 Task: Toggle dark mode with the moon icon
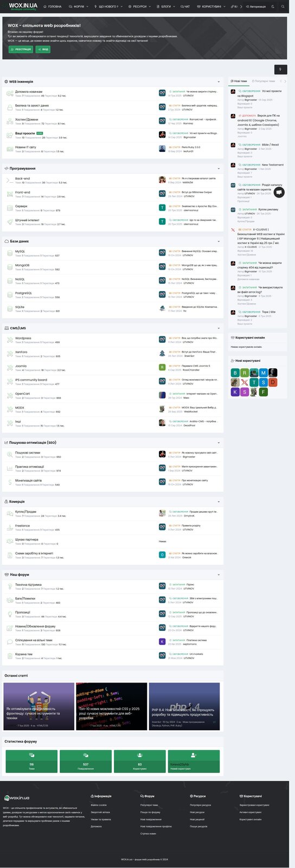(x=272, y=7)
